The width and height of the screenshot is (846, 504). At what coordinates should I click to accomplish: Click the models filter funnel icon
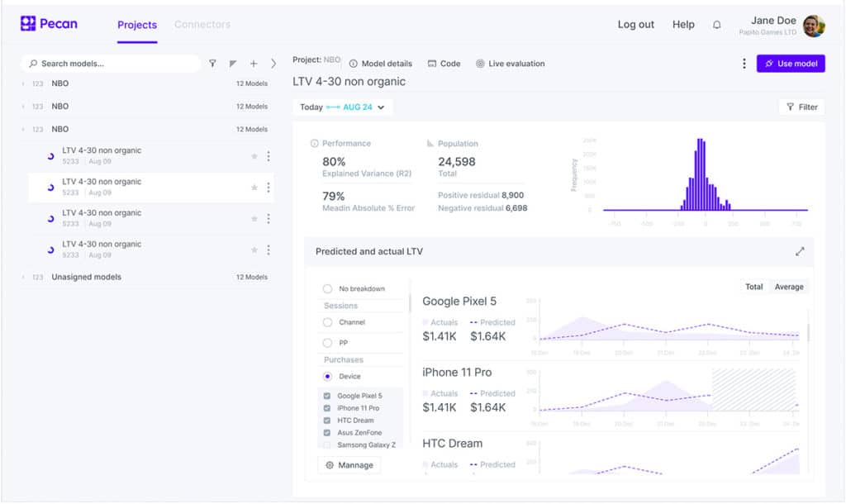(212, 64)
